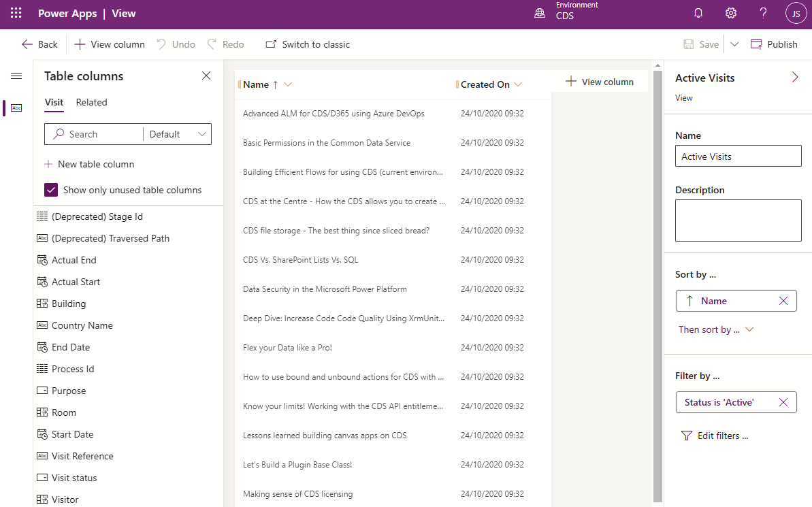
Task: Open Edit filters
Action: point(715,436)
